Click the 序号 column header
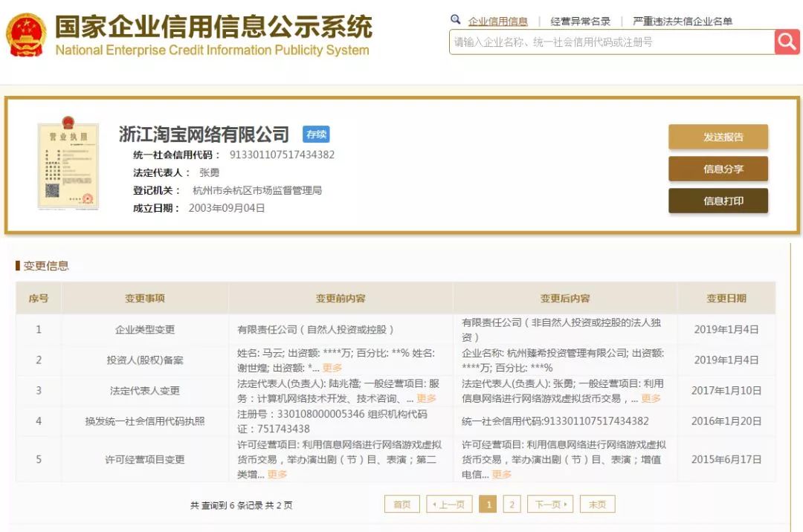Screen dimensions: 803x532 39,298
